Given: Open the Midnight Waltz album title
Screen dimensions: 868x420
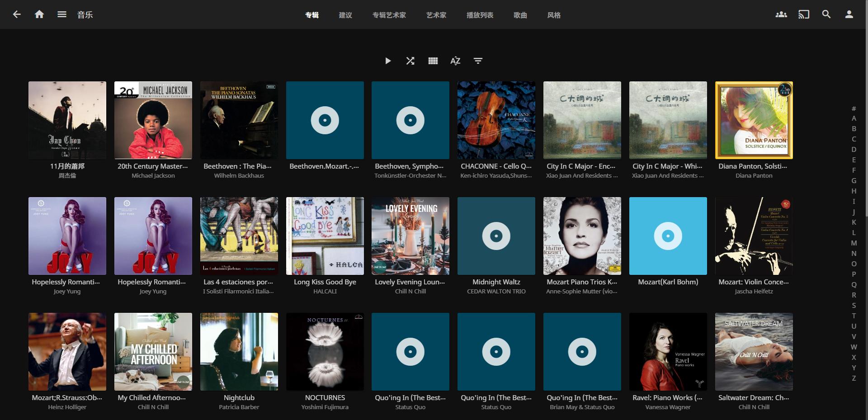Looking at the screenshot, I should 496,282.
